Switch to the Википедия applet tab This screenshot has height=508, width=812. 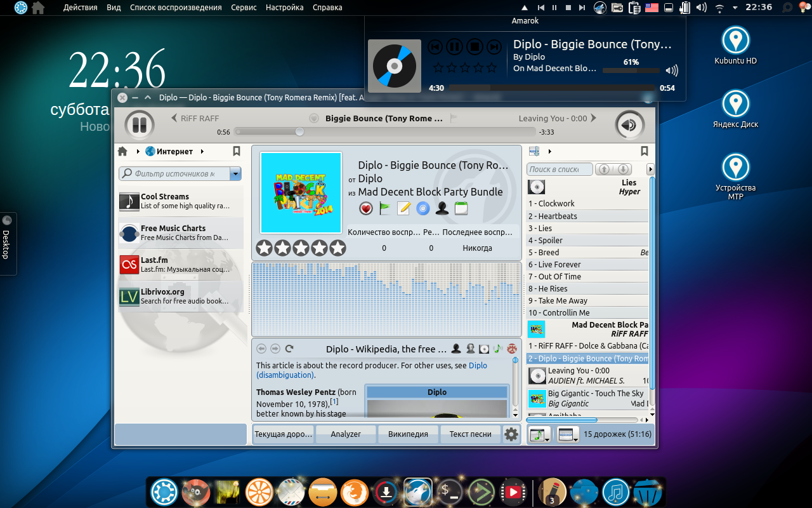(407, 434)
